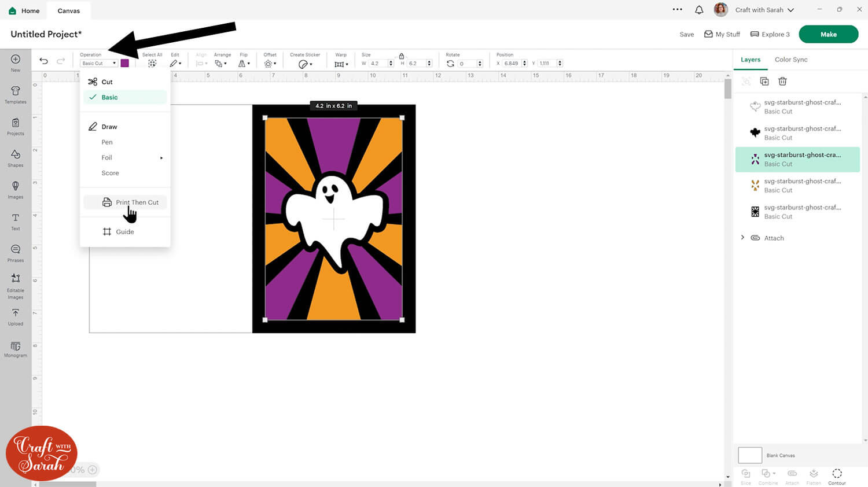868x487 pixels.
Task: Open the purple operation color swatch
Action: click(x=124, y=63)
